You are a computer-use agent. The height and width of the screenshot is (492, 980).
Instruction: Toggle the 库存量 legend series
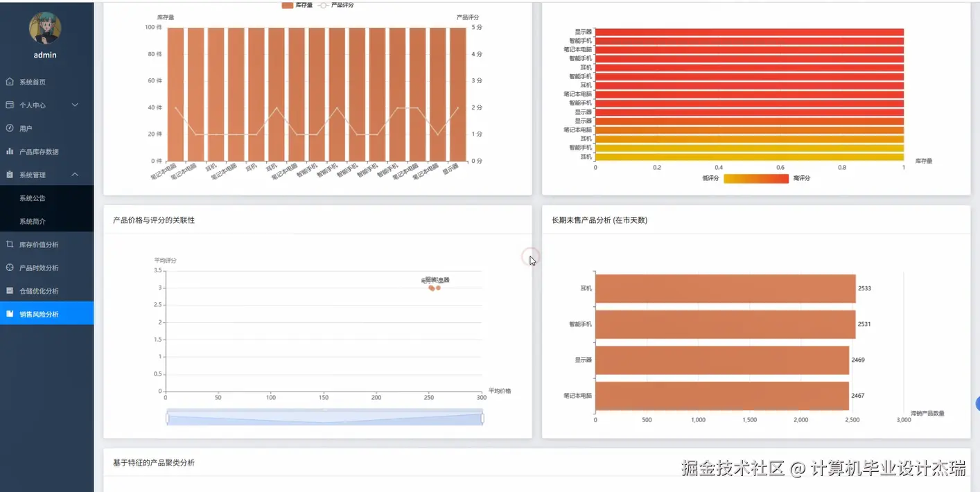297,5
